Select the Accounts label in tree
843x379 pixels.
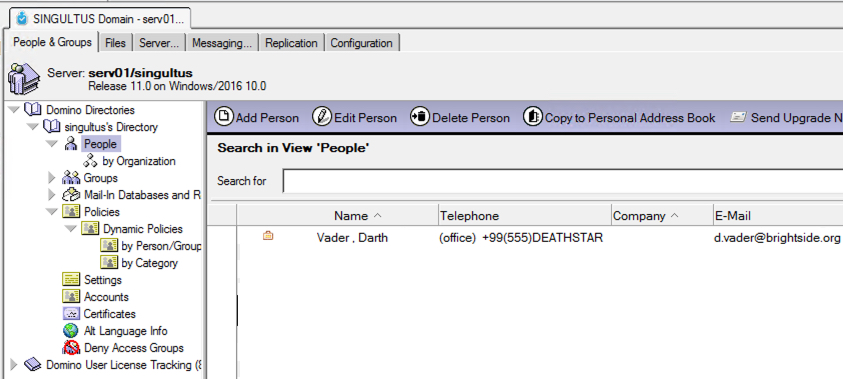point(106,297)
